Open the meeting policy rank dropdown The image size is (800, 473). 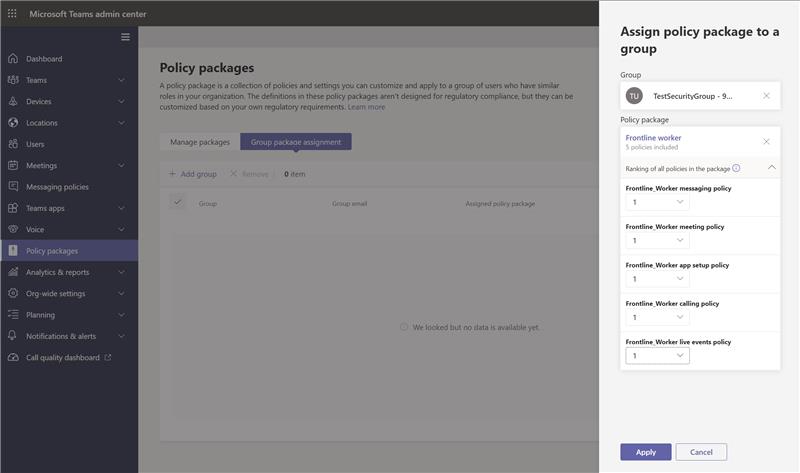click(x=658, y=240)
